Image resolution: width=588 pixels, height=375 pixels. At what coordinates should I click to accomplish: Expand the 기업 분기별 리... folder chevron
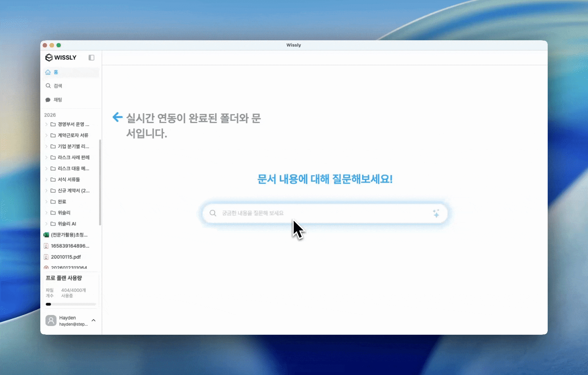pyautogui.click(x=46, y=147)
